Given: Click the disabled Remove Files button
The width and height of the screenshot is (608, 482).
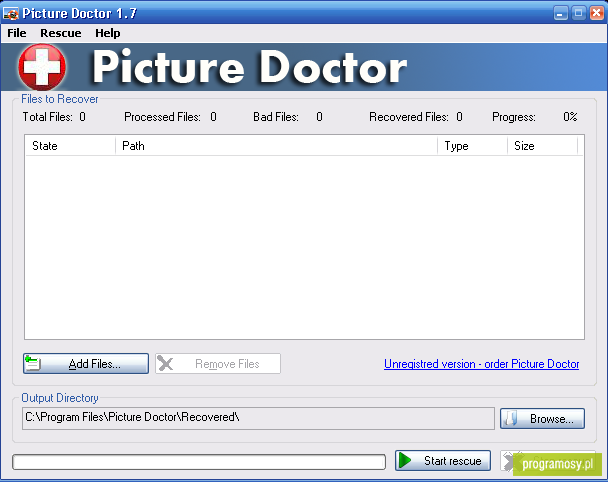Looking at the screenshot, I should 218,364.
